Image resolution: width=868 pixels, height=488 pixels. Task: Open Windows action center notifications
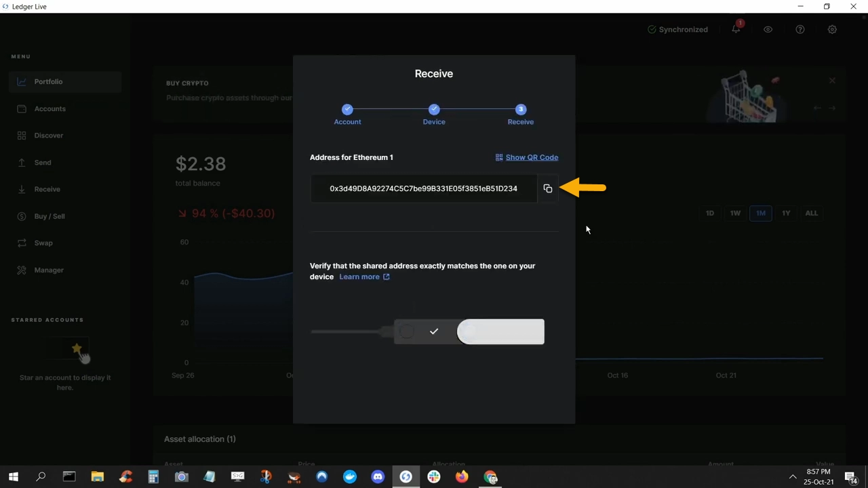pos(851,476)
